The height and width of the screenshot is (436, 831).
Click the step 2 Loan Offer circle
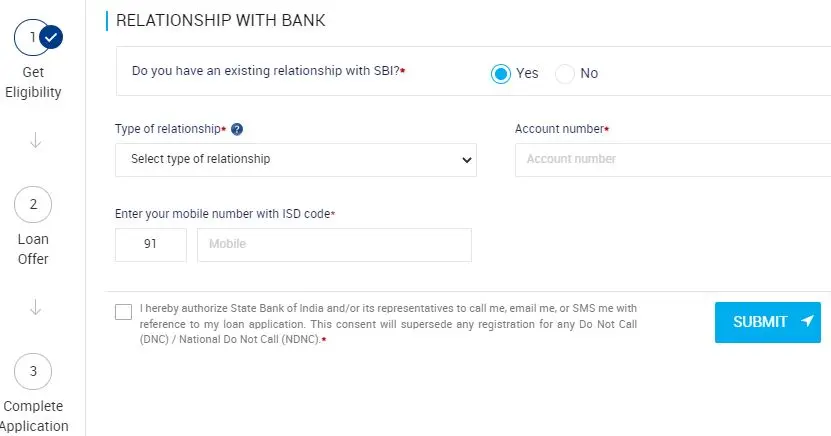coord(33,204)
